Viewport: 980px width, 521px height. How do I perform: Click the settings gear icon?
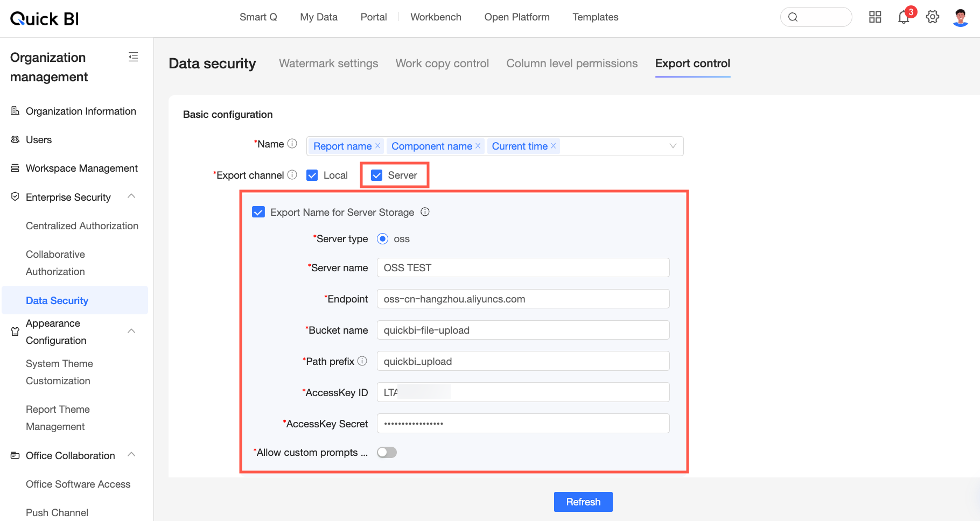click(x=933, y=17)
